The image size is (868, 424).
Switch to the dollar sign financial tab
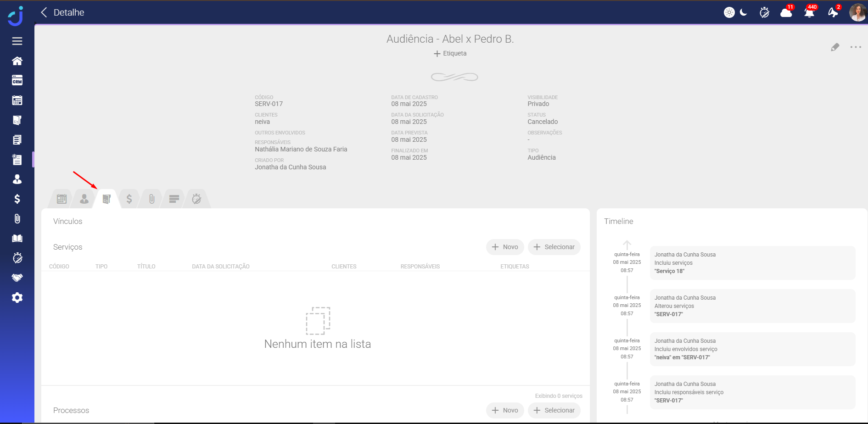point(129,199)
